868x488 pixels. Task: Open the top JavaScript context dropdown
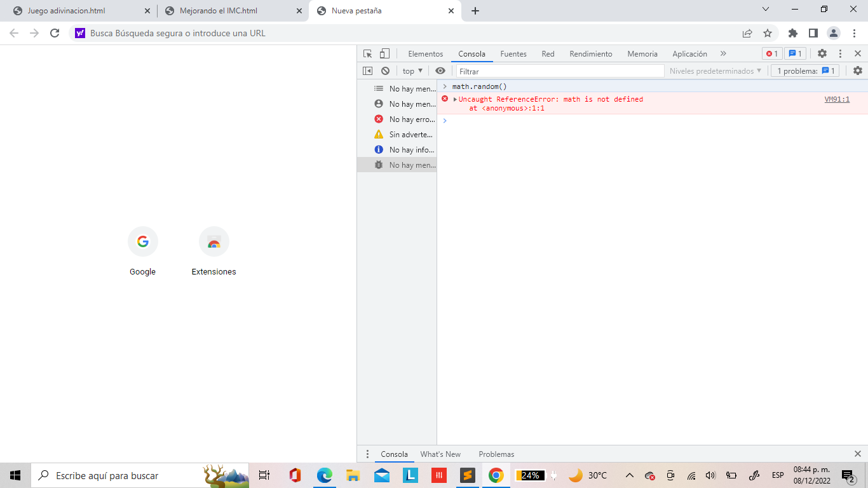click(x=412, y=71)
